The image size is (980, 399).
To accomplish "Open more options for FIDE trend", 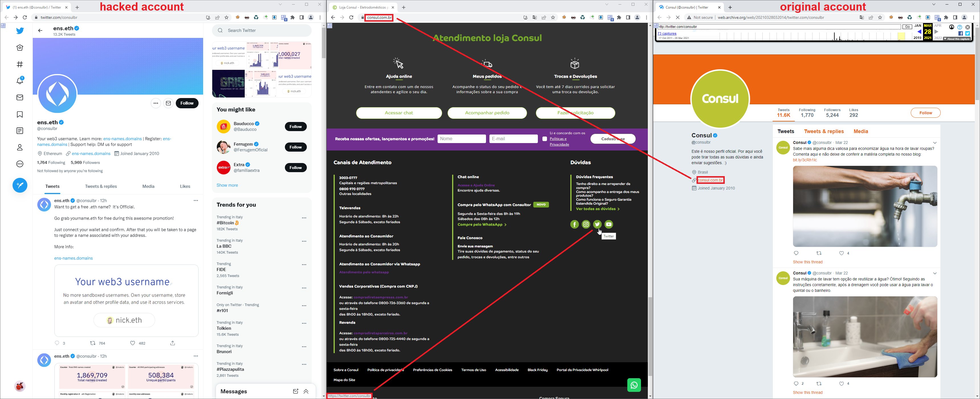I will [x=304, y=264].
